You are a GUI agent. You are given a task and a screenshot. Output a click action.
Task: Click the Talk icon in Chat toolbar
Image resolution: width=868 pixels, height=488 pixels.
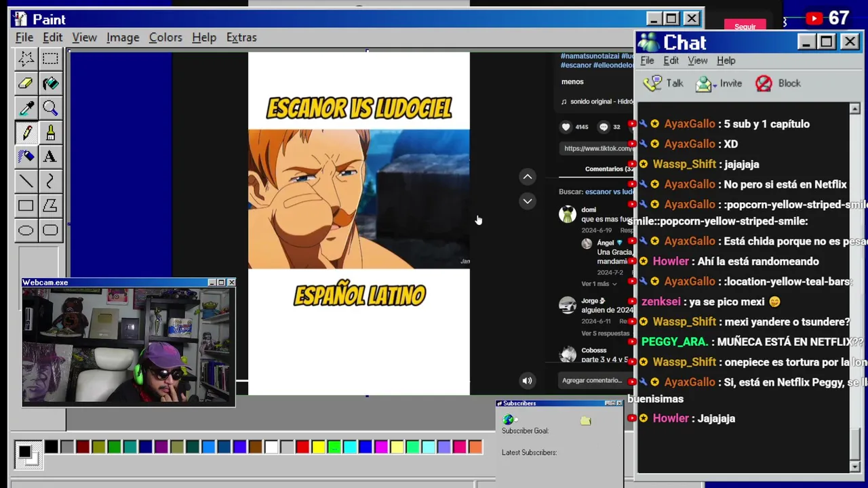pos(652,83)
